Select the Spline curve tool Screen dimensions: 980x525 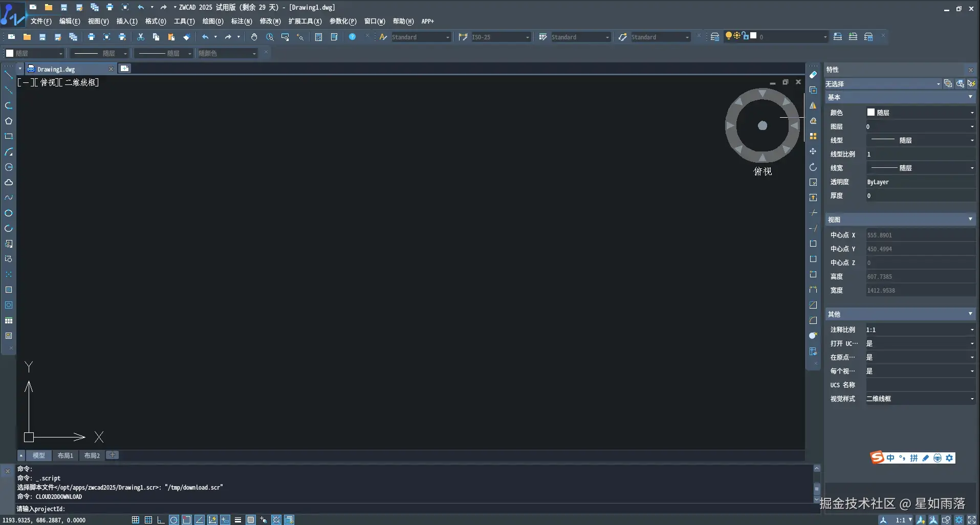pos(9,198)
